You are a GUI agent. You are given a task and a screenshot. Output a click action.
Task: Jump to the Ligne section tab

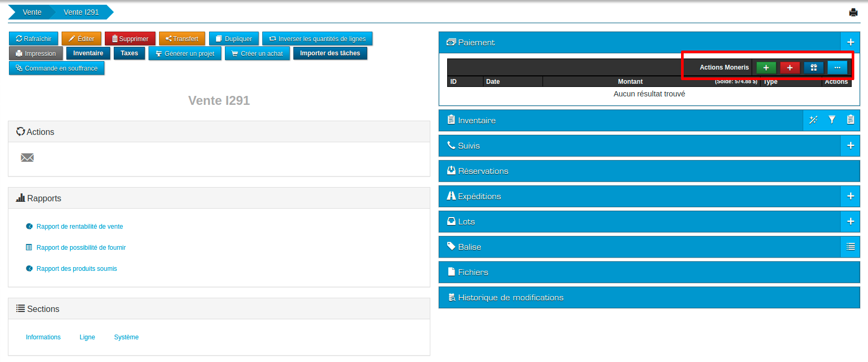[x=87, y=337]
